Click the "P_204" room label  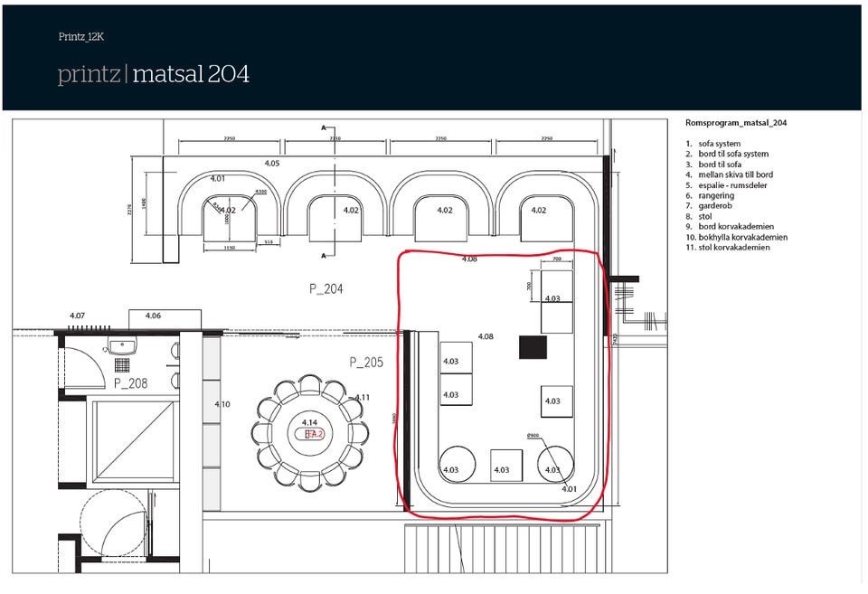coord(326,288)
